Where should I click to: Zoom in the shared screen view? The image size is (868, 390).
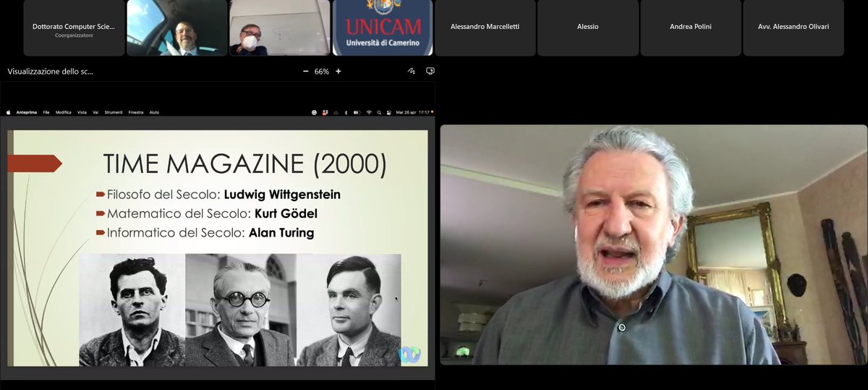338,72
